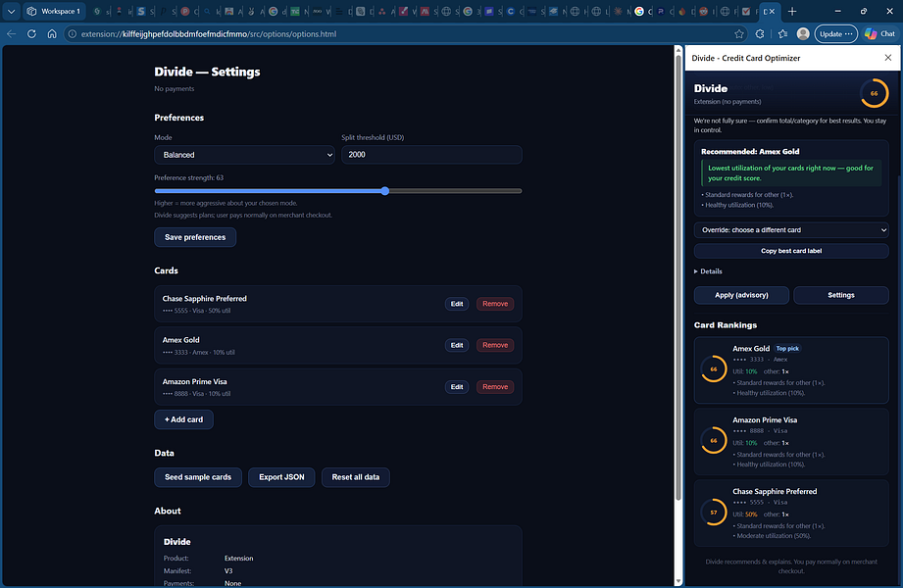This screenshot has height=588, width=903.
Task: Go back to the previous page
Action: coord(11,34)
